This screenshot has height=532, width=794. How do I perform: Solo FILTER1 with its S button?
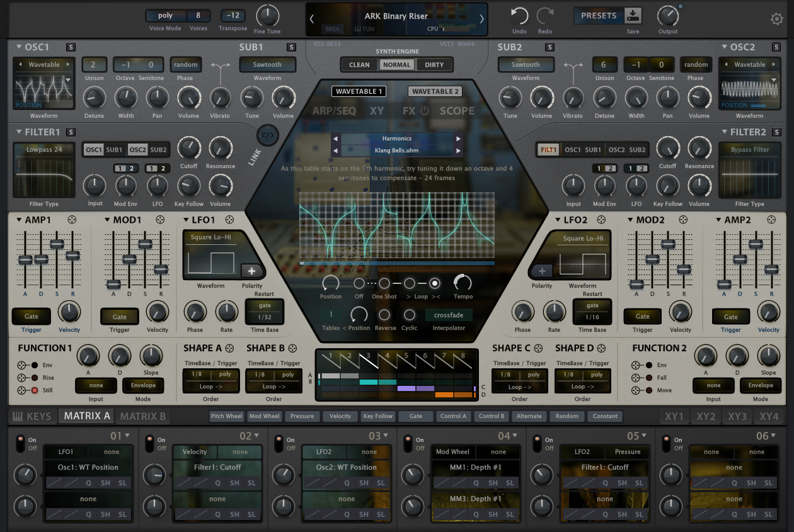(71, 132)
